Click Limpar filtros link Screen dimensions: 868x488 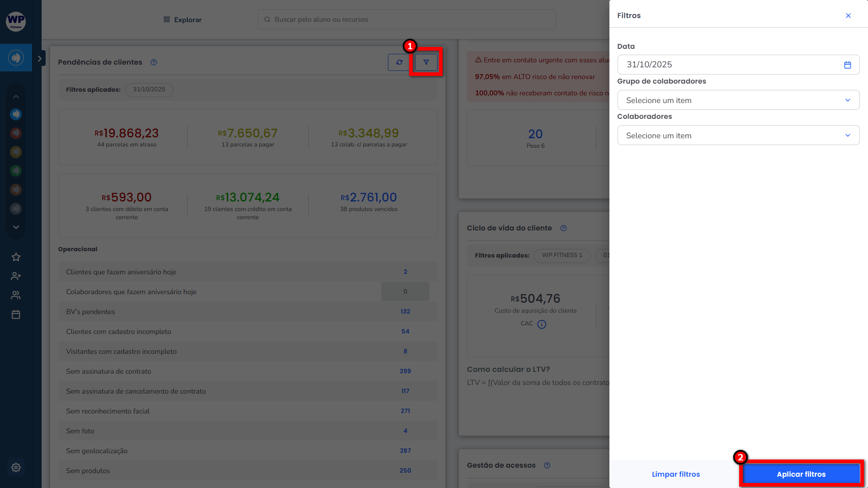coord(675,474)
